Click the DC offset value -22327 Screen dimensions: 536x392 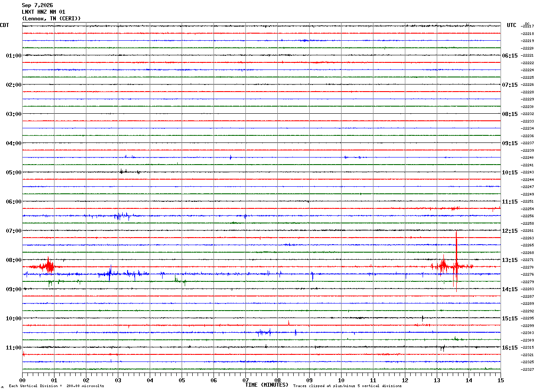coord(528,369)
